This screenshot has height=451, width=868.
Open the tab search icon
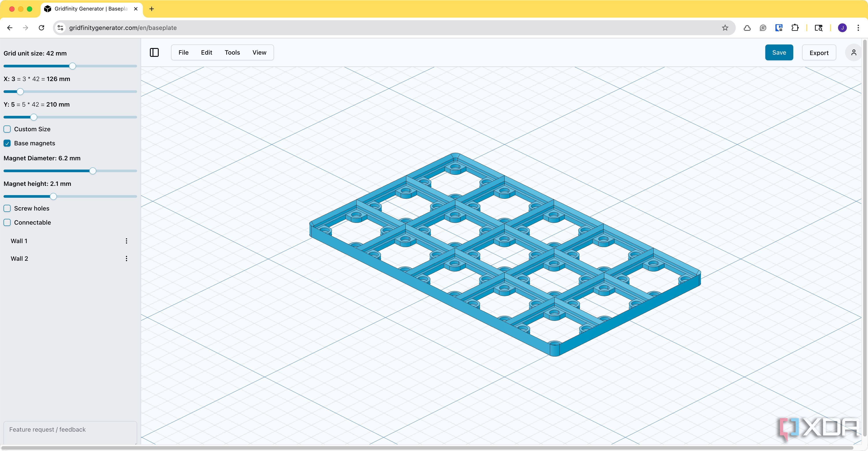click(818, 28)
